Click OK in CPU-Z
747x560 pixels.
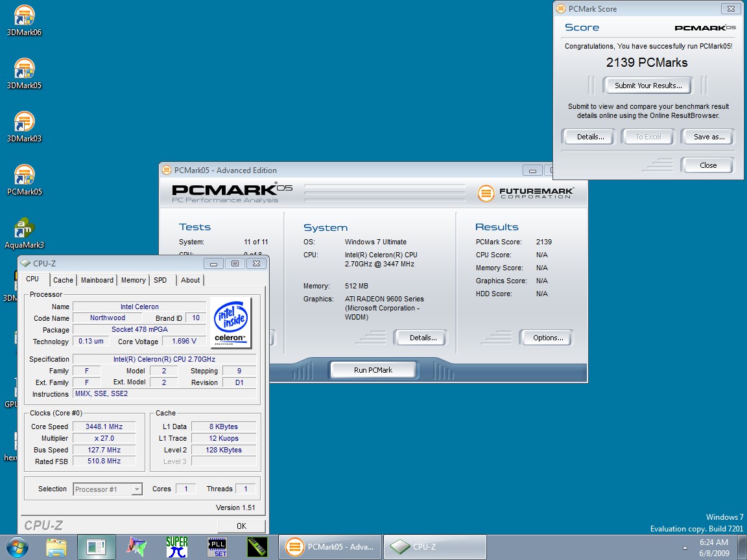tap(241, 526)
